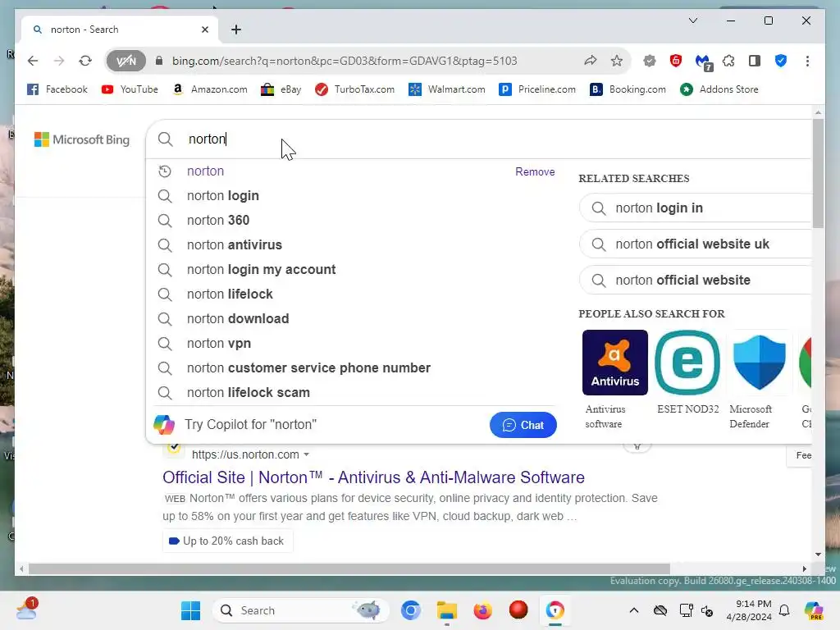Open the blue extension with badge 7

point(703,62)
